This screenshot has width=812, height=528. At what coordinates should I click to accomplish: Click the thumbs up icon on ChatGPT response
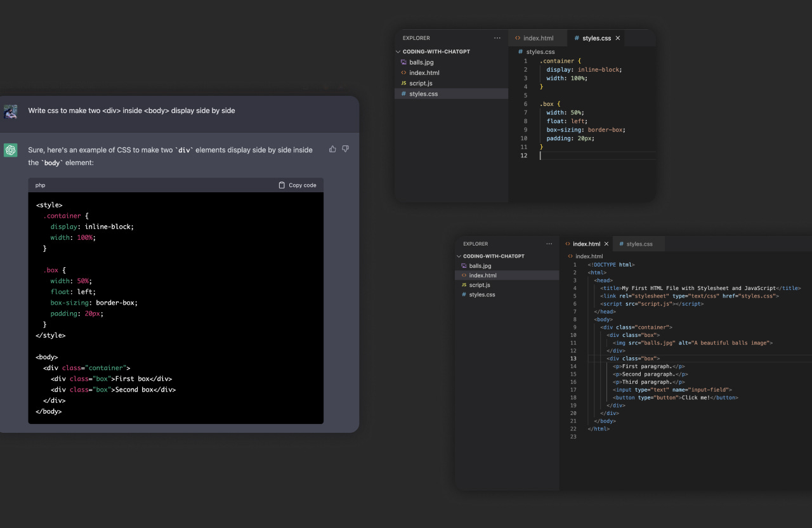tap(332, 149)
